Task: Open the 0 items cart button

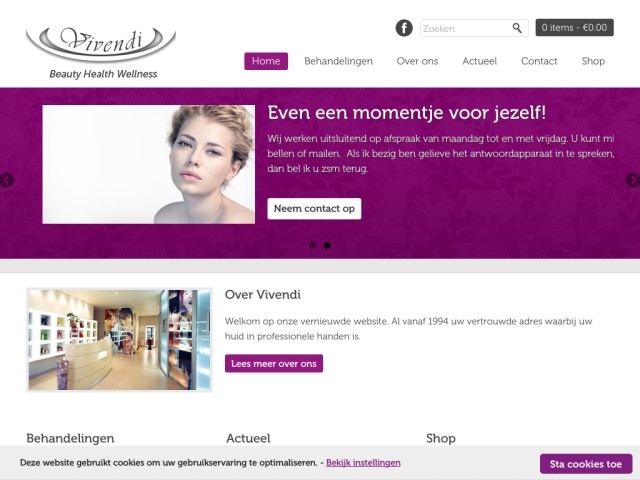Action: (x=574, y=27)
